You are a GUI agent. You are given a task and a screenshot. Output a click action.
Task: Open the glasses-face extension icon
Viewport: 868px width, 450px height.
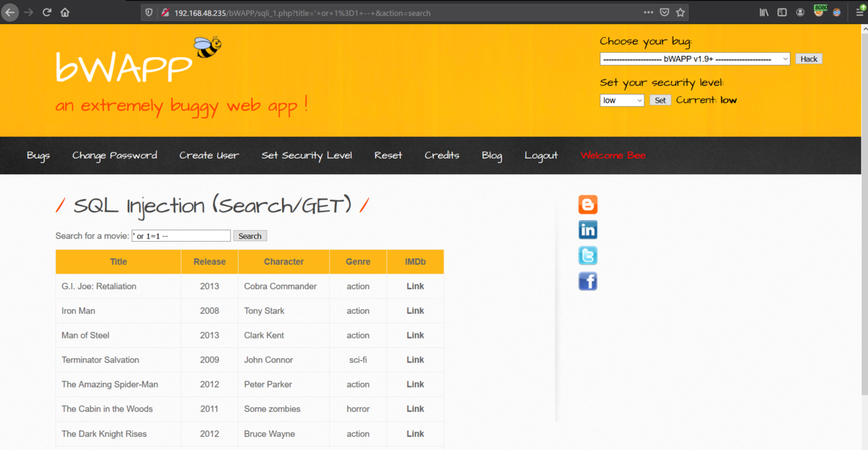(837, 12)
